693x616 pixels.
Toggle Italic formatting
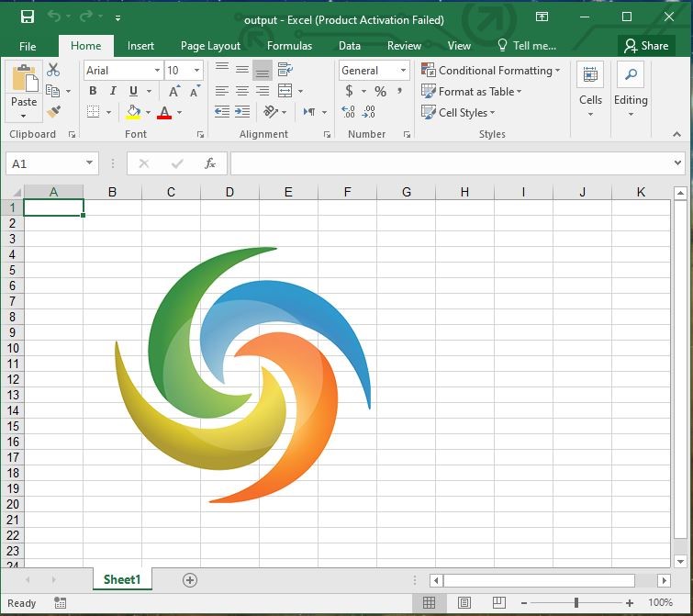(113, 92)
